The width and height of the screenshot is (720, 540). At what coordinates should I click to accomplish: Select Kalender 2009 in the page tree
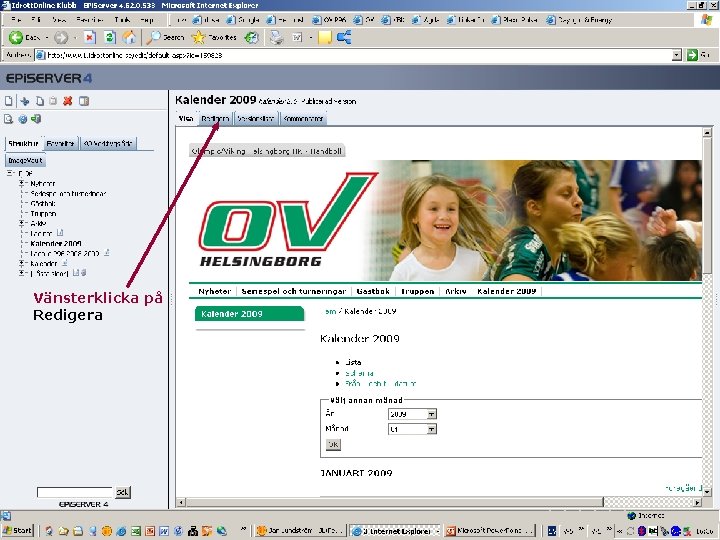point(56,243)
